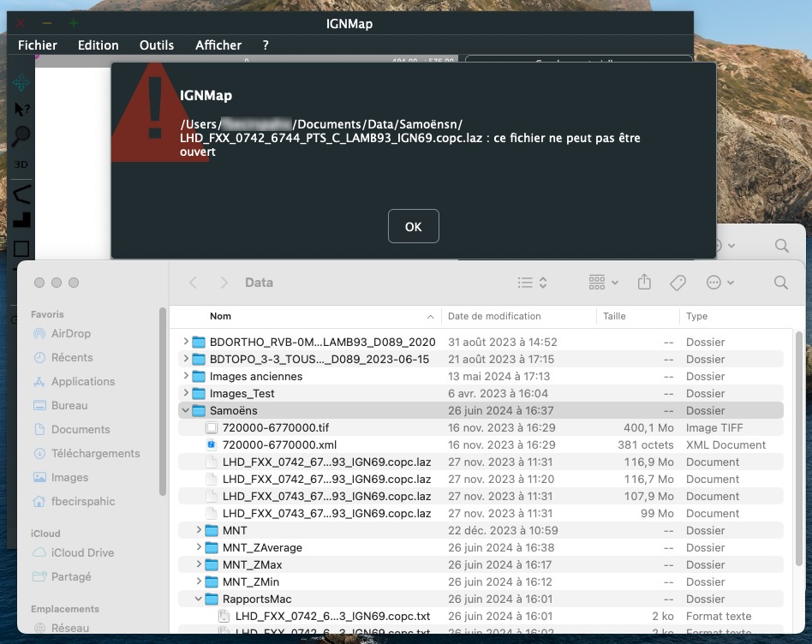Image resolution: width=812 pixels, height=644 pixels.
Task: Select the polygon drawing tool in IGNMap
Action: 21,194
